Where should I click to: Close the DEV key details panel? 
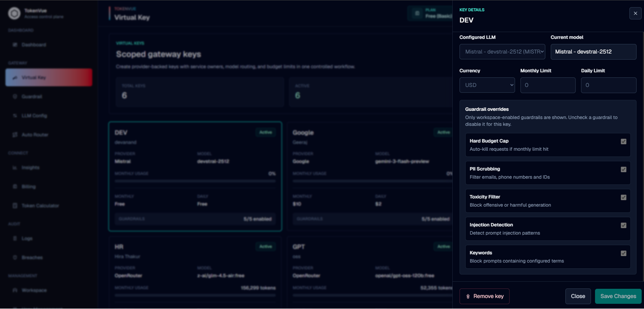(x=635, y=13)
